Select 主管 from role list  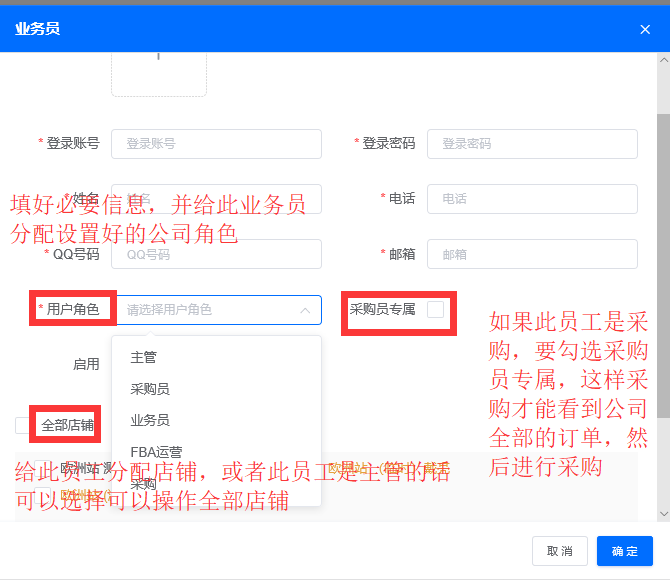tap(144, 357)
